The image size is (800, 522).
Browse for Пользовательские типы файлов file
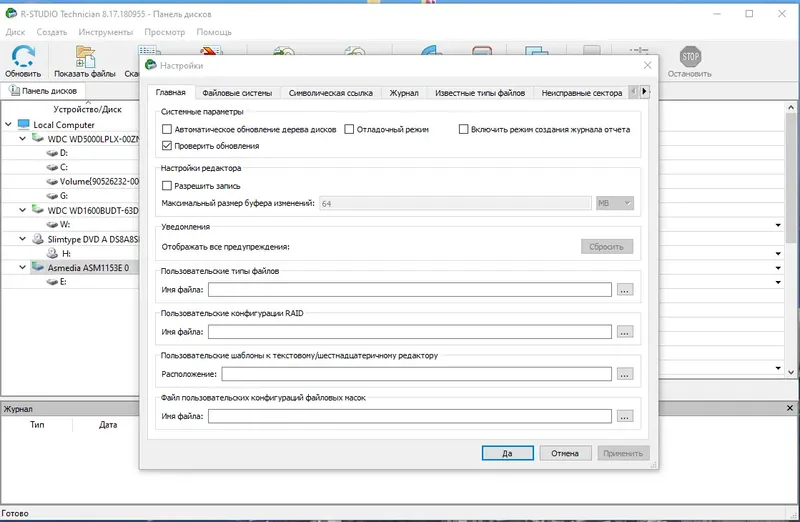pyautogui.click(x=625, y=290)
